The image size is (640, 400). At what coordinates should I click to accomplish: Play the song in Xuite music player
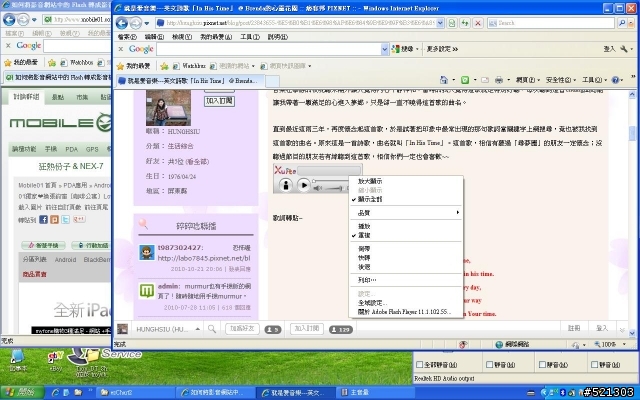point(303,185)
